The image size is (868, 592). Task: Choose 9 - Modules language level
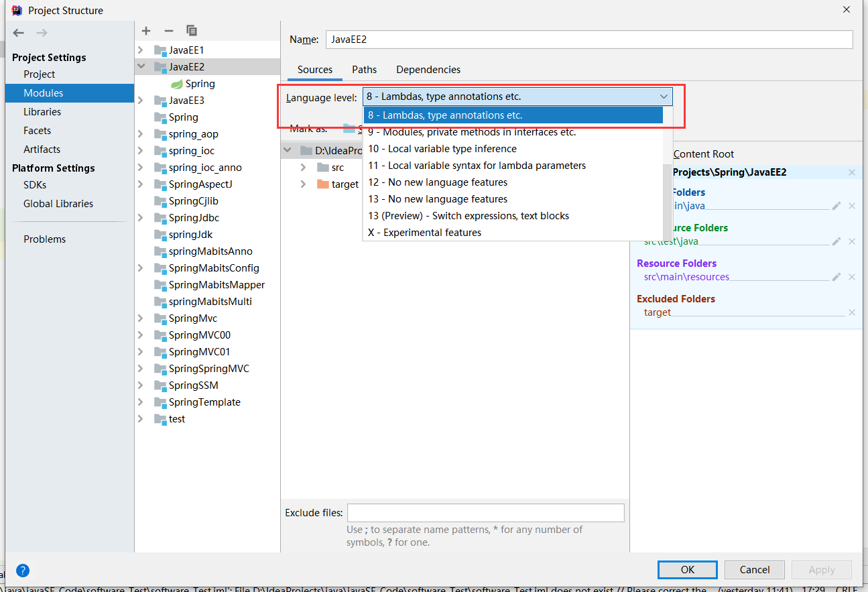click(512, 132)
